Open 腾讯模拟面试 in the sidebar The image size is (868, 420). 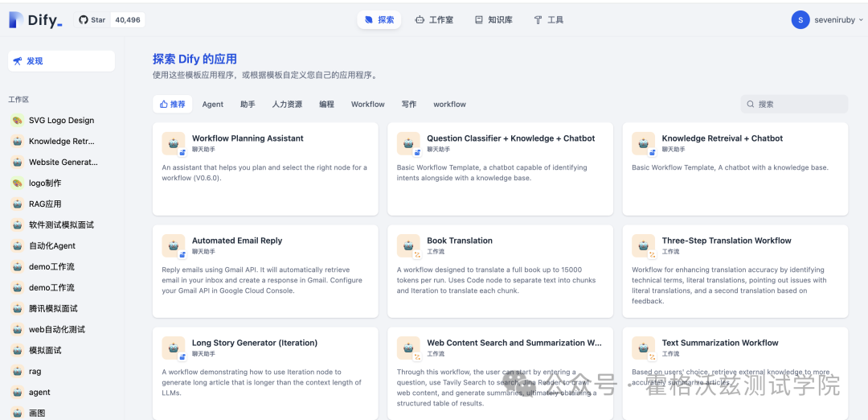point(61,309)
